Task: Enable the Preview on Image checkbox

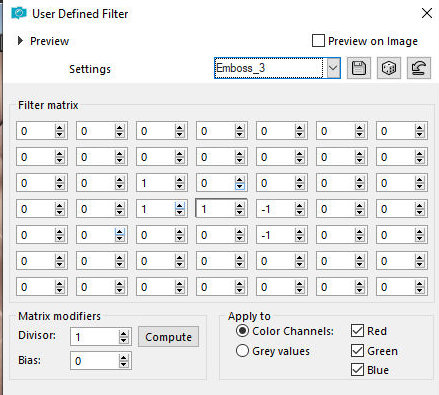Action: pyautogui.click(x=318, y=41)
